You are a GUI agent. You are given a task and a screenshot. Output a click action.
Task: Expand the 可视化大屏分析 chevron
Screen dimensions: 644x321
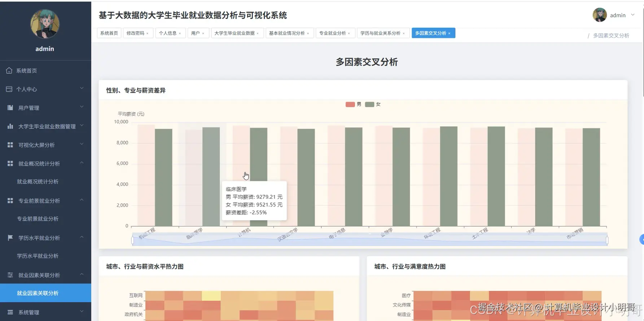tap(82, 144)
